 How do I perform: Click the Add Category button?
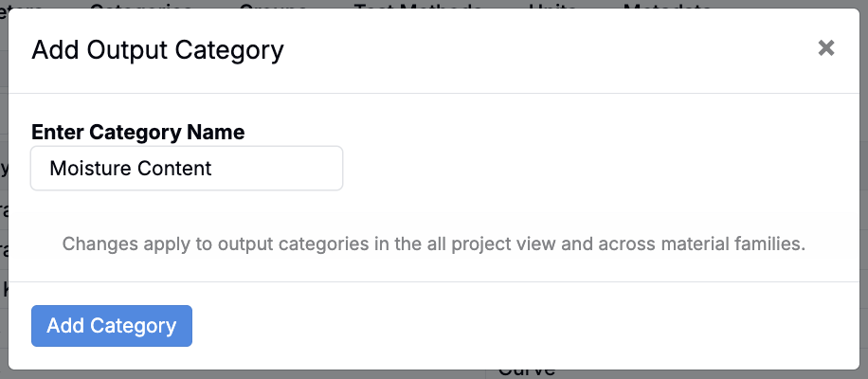coord(112,326)
